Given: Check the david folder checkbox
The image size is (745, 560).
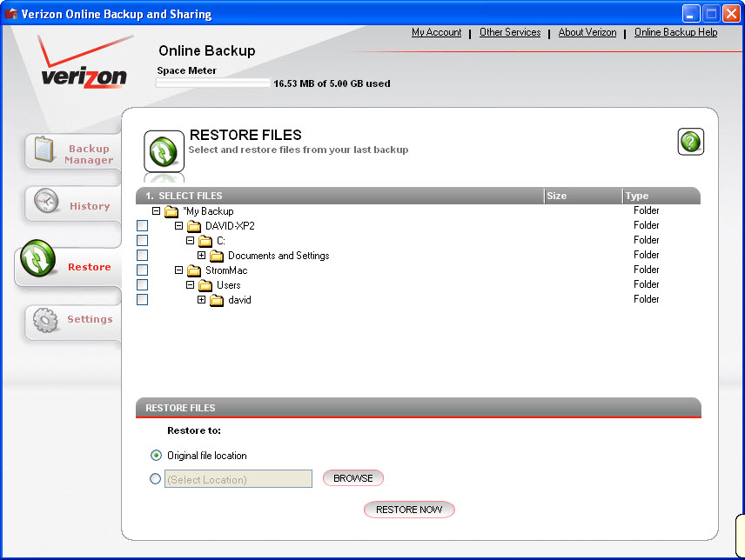Looking at the screenshot, I should (142, 299).
